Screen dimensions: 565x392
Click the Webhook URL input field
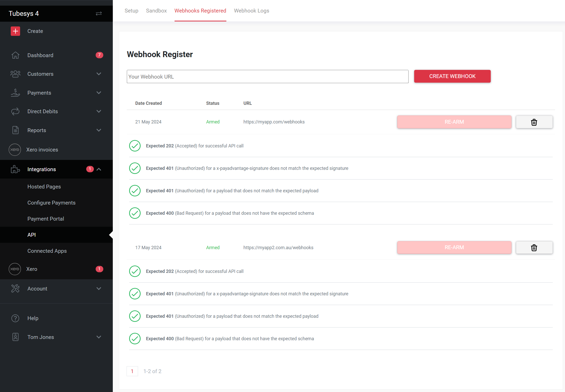click(267, 76)
